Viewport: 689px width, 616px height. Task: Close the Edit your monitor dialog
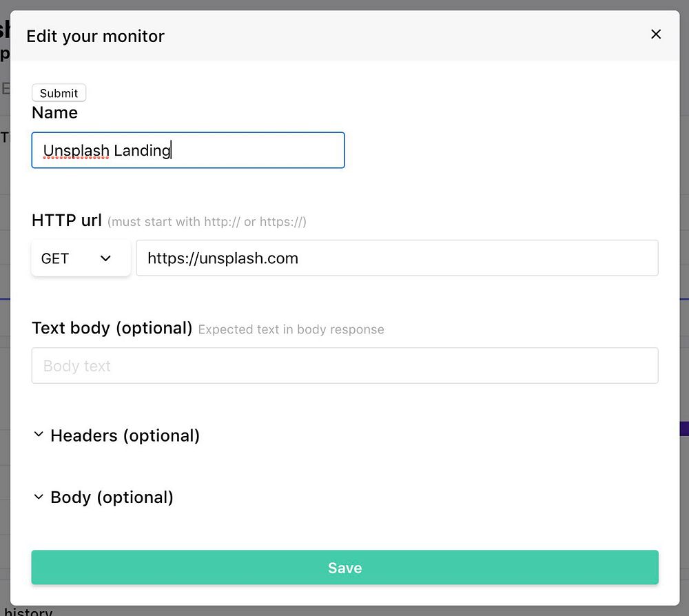tap(656, 34)
